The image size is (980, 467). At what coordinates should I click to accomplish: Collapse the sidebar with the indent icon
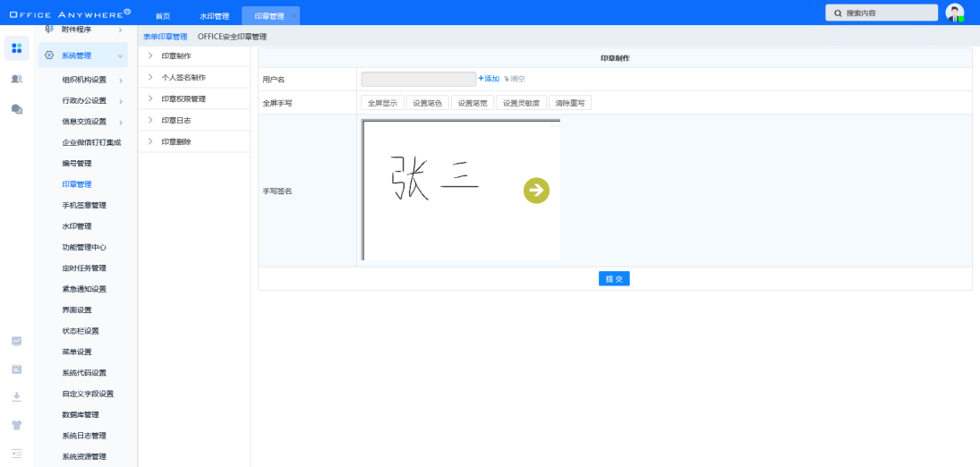pyautogui.click(x=16, y=454)
